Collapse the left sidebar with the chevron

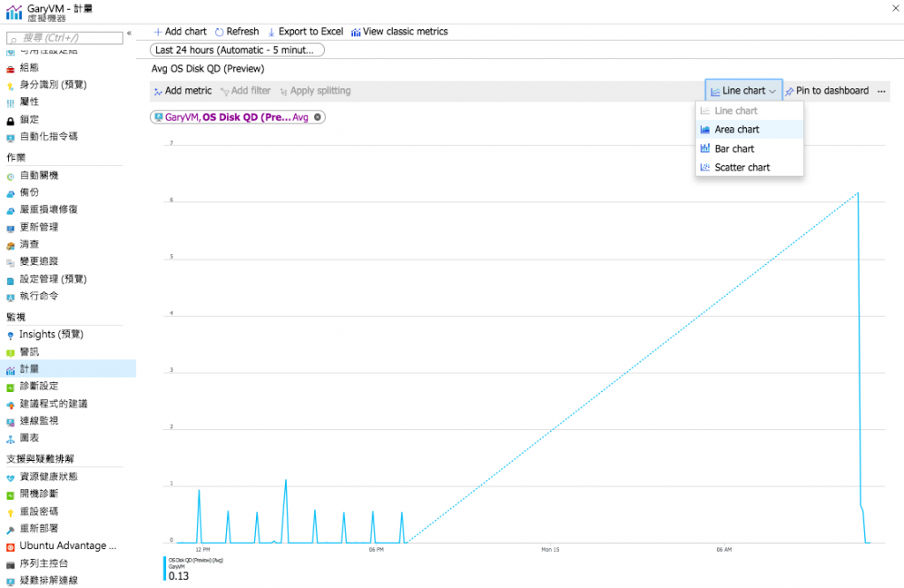[x=129, y=34]
